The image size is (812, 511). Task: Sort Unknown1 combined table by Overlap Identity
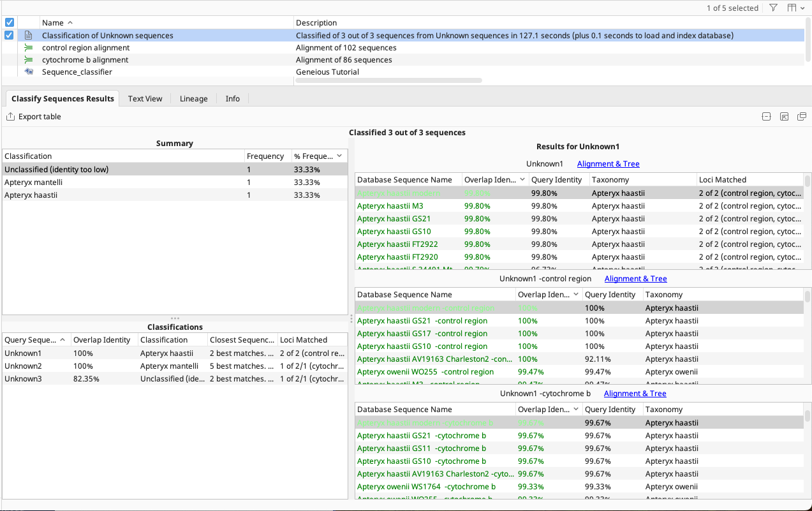click(495, 180)
